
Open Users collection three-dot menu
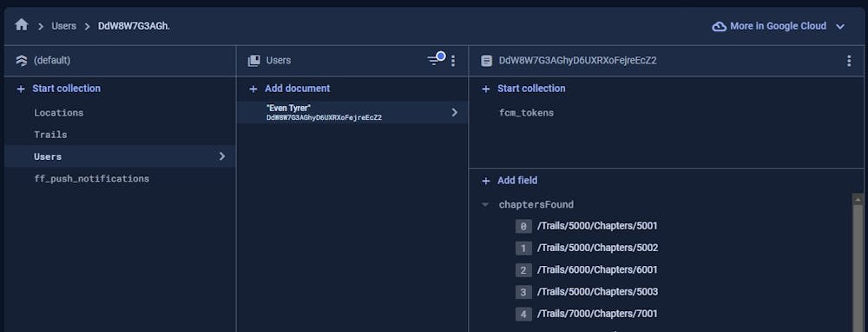(453, 61)
